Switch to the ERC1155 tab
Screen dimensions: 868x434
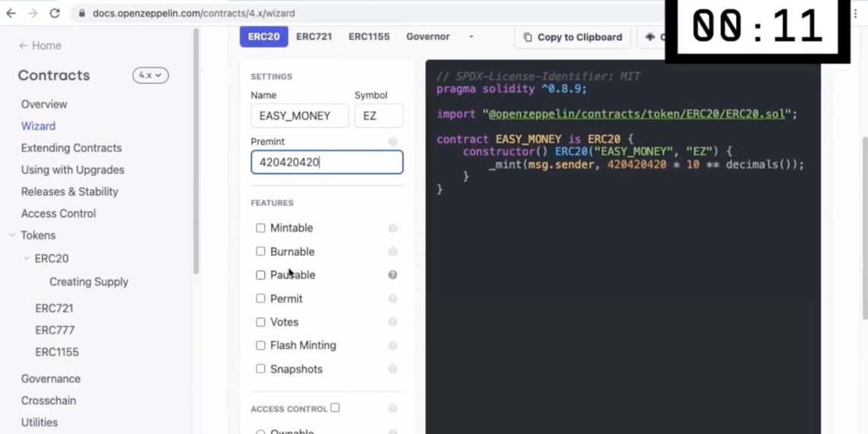click(x=369, y=37)
